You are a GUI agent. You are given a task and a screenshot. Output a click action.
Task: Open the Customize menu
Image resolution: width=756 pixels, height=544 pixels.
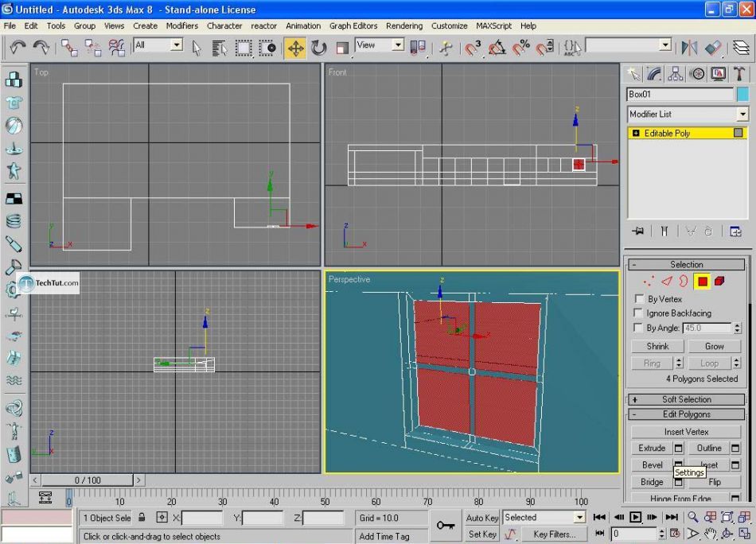click(x=449, y=26)
